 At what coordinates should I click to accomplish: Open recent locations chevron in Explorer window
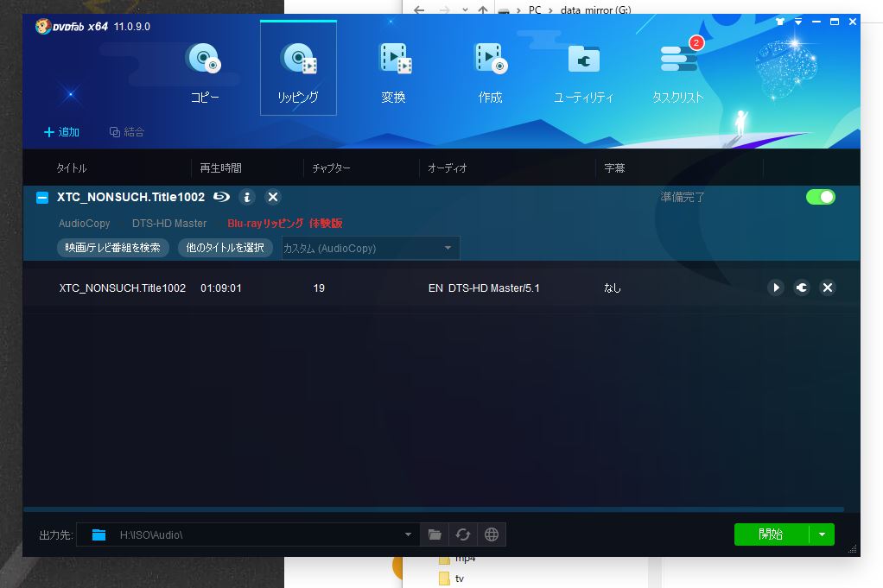coord(465,10)
